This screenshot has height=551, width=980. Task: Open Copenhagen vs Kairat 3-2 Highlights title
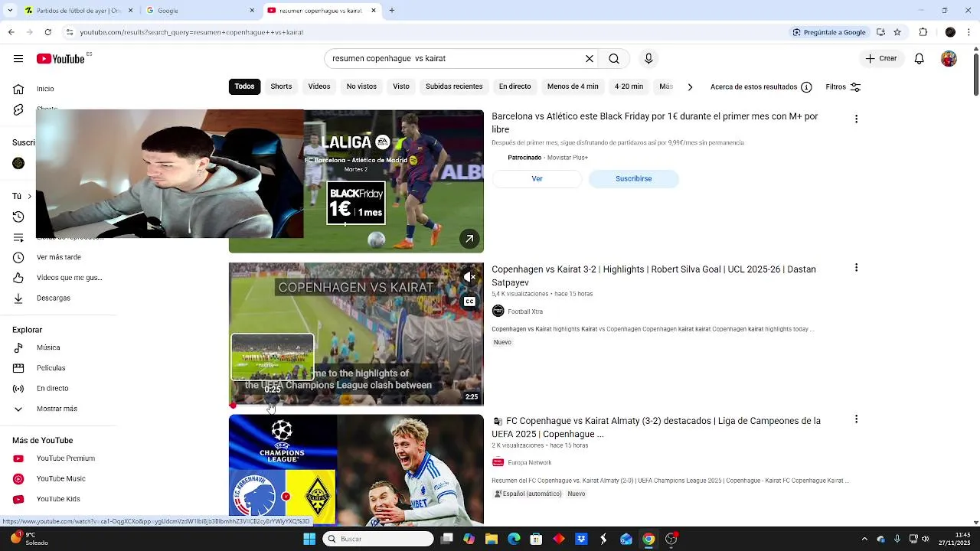click(654, 275)
